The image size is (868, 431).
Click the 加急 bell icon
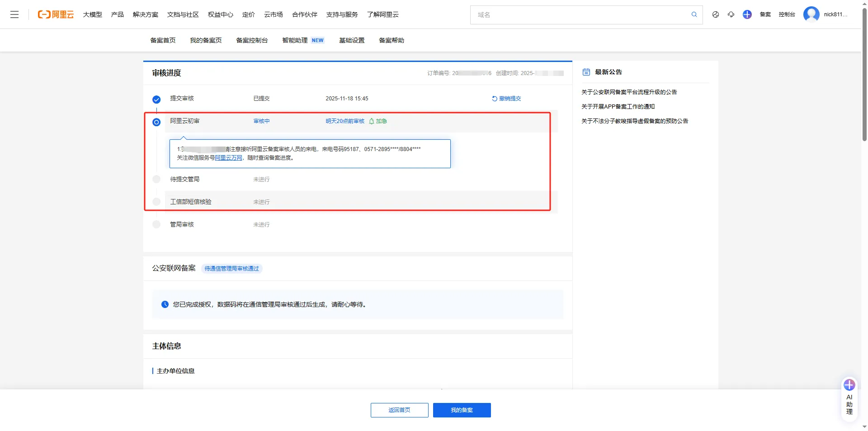coord(372,121)
